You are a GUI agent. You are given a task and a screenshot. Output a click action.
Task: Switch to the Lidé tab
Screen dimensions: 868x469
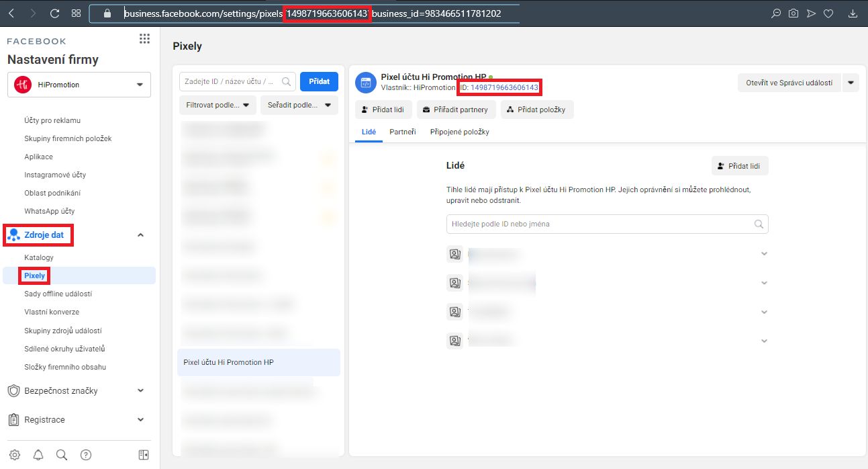(369, 132)
